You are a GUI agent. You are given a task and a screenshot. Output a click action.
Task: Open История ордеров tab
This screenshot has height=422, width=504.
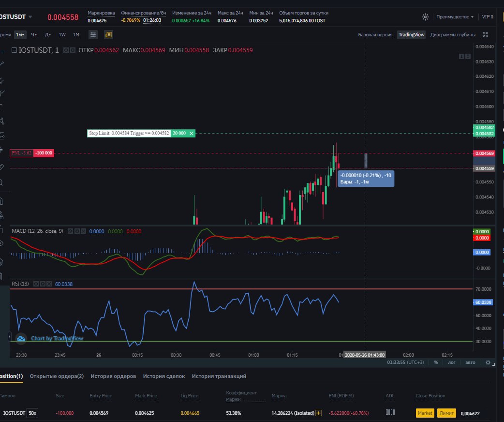113,376
